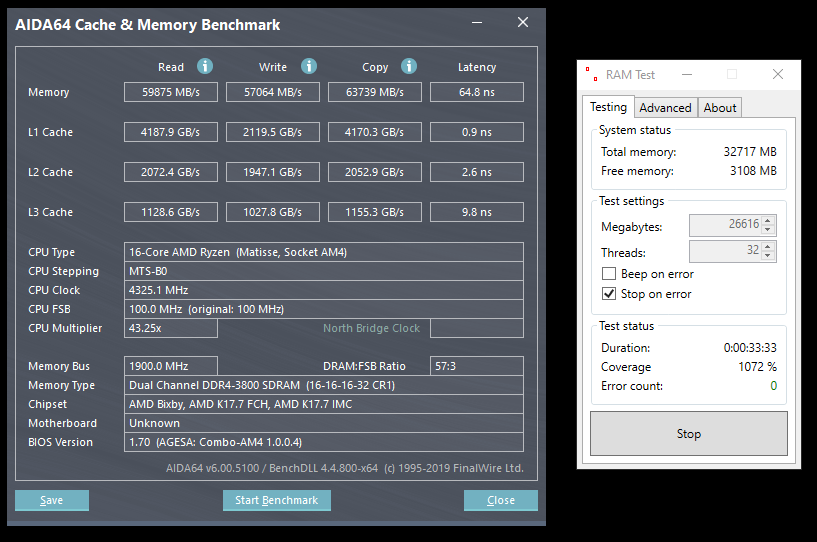Click the Copy info icon
This screenshot has width=817, height=542.
pyautogui.click(x=409, y=66)
